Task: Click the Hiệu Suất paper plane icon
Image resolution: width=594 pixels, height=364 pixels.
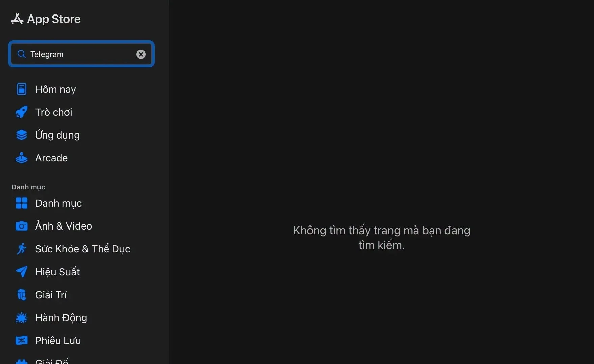Action: click(22, 272)
